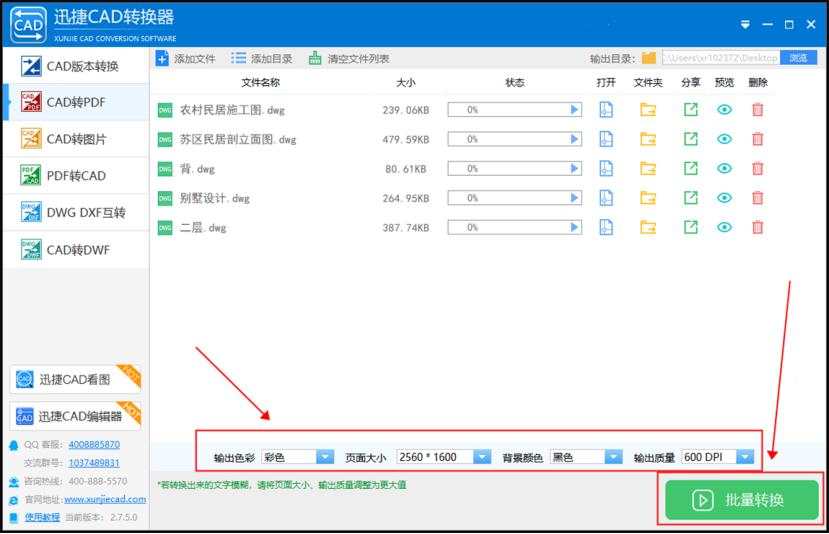Expand the 输出色彩 dropdown
This screenshot has height=534, width=829.
click(325, 457)
